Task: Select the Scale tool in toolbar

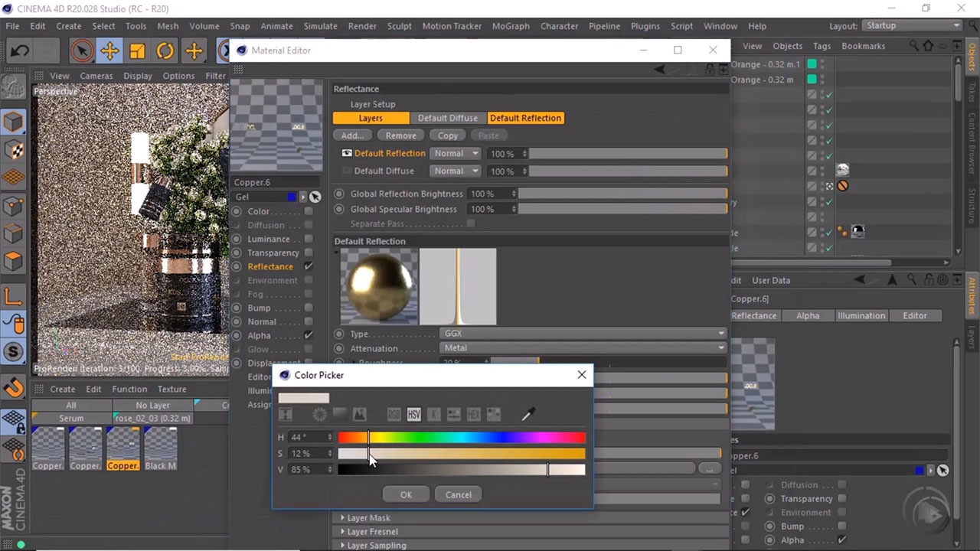Action: point(137,51)
